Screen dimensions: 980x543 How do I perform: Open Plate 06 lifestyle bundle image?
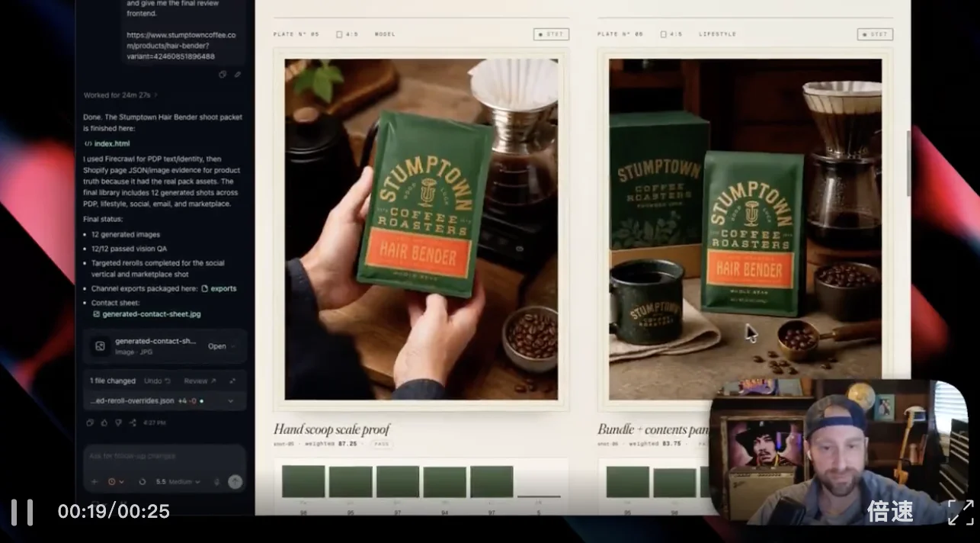pyautogui.click(x=745, y=230)
